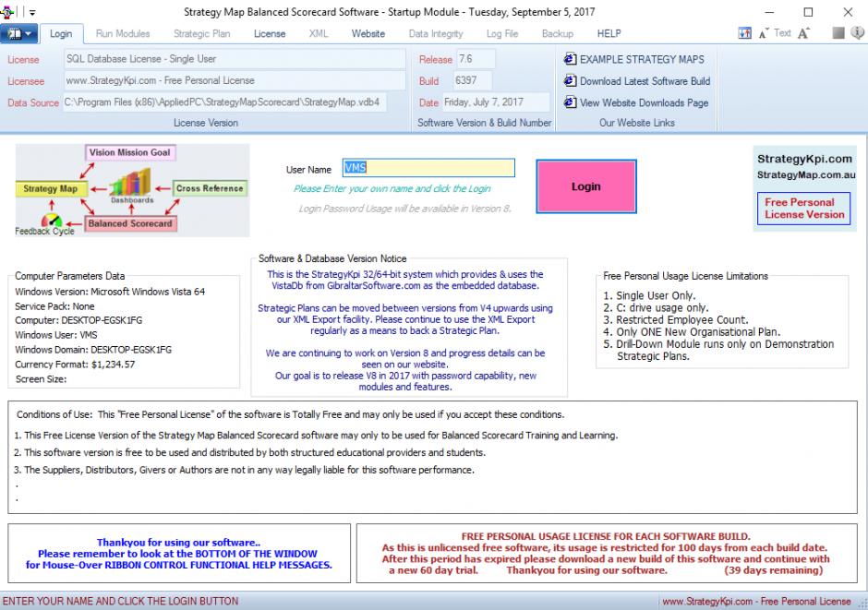Open the Quick Access Toolbar customize arrow
Image resolution: width=868 pixels, height=610 pixels.
pyautogui.click(x=32, y=12)
